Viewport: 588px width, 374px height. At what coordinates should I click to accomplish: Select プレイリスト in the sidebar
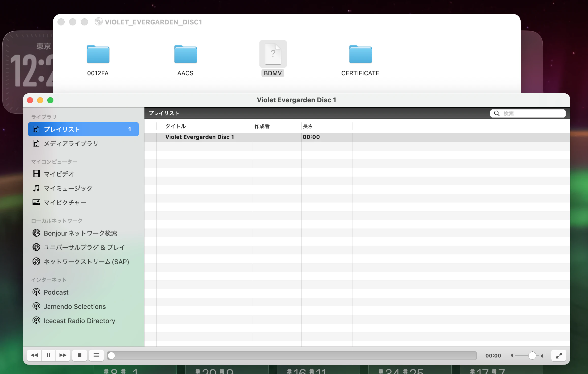click(x=83, y=129)
